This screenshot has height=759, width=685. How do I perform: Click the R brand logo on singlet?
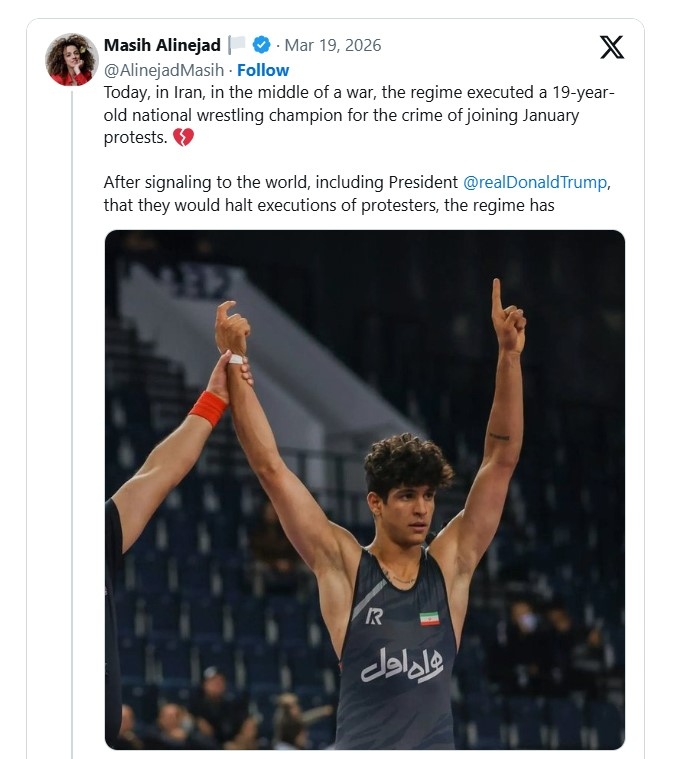tap(374, 616)
